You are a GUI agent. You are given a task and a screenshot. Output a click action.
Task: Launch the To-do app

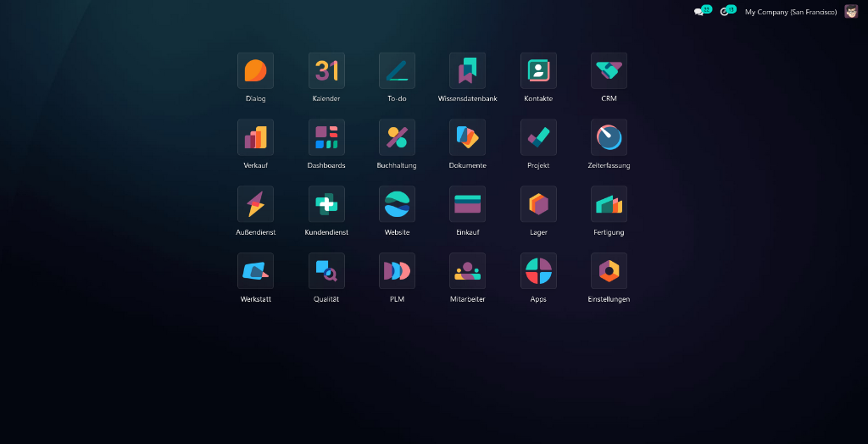point(397,71)
